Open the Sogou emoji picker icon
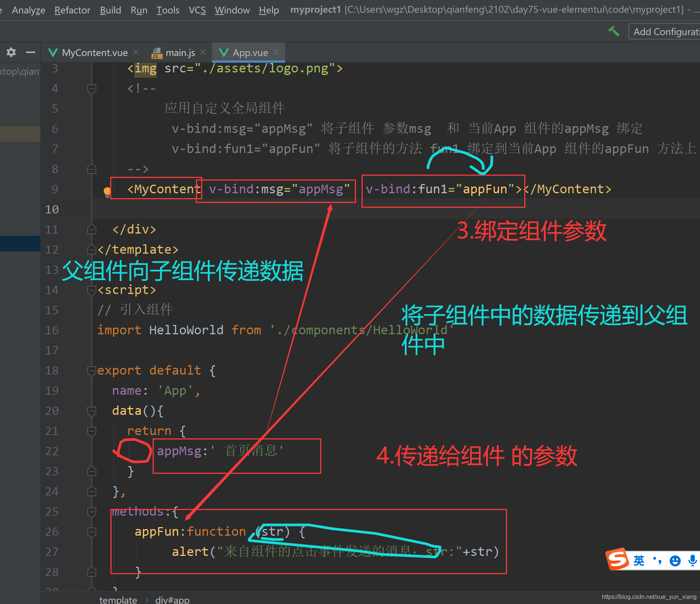Image resolution: width=700 pixels, height=604 pixels. 675,561
